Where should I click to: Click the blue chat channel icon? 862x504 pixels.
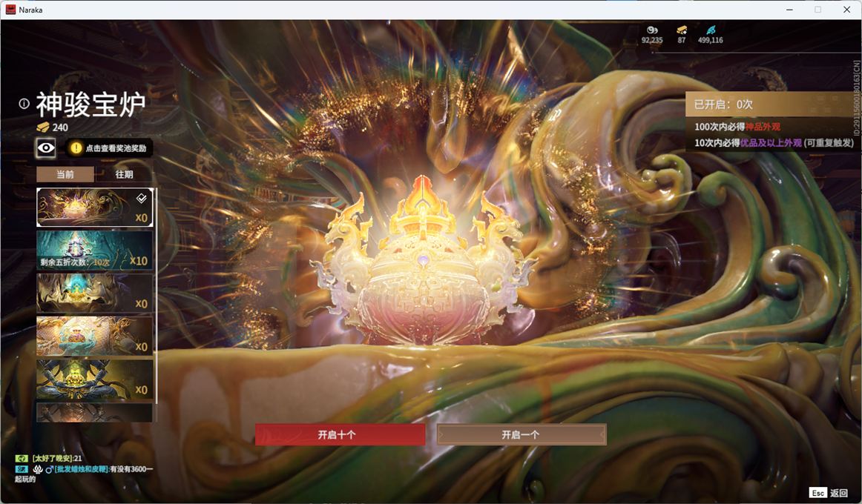click(22, 469)
